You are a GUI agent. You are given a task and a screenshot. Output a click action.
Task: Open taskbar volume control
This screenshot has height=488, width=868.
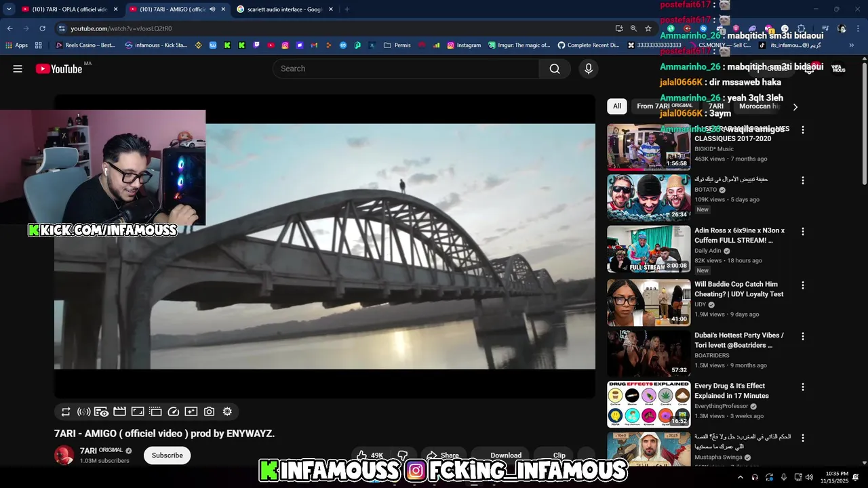point(809,477)
